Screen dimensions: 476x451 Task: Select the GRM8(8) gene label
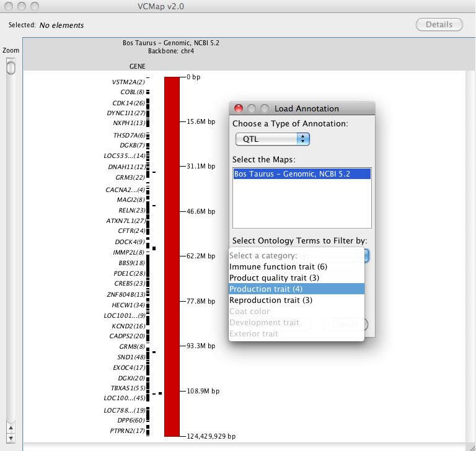[132, 346]
